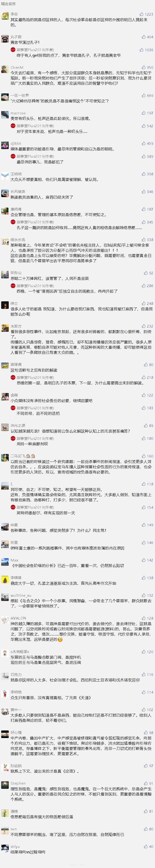The image size is (155, 868).
Task: Like 绅士's comment with 248 likes
Action: tap(147, 304)
